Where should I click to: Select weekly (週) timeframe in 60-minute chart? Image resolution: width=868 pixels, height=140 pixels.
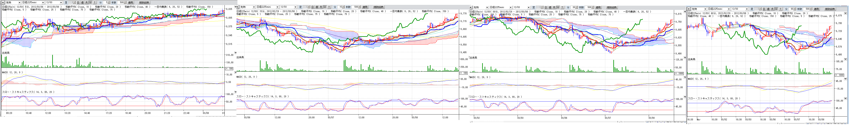(x=768, y=9)
